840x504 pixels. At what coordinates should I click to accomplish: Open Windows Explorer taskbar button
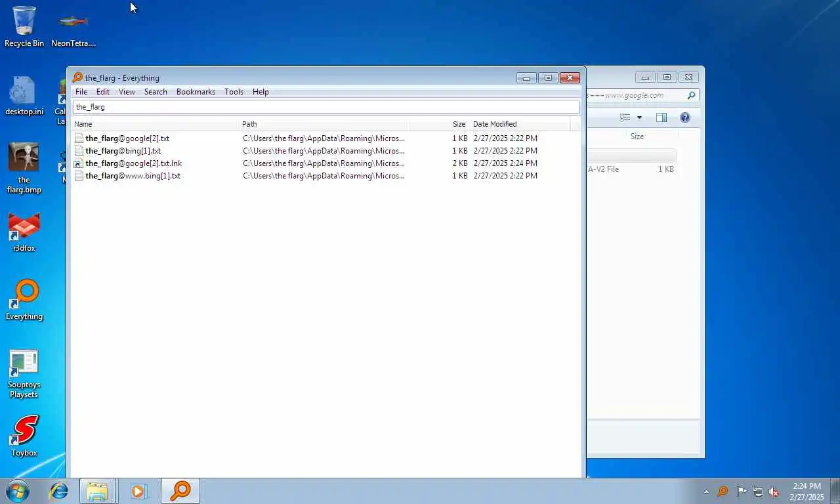[x=98, y=491]
